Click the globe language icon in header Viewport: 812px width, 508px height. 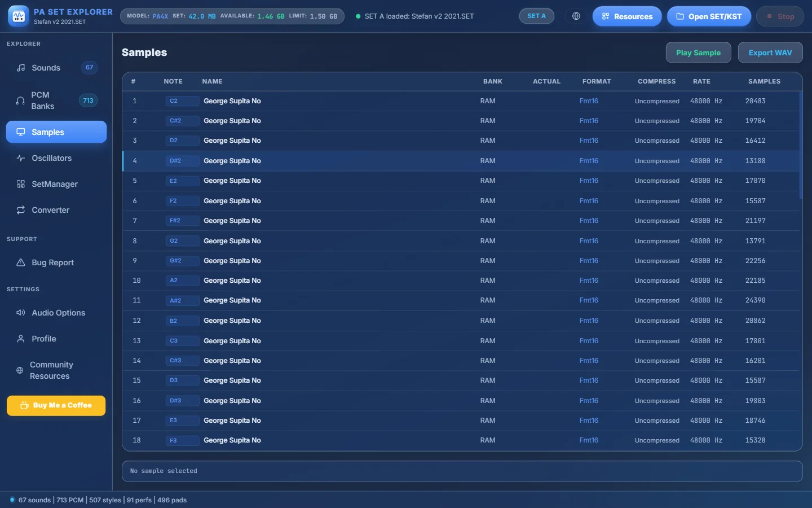(576, 16)
